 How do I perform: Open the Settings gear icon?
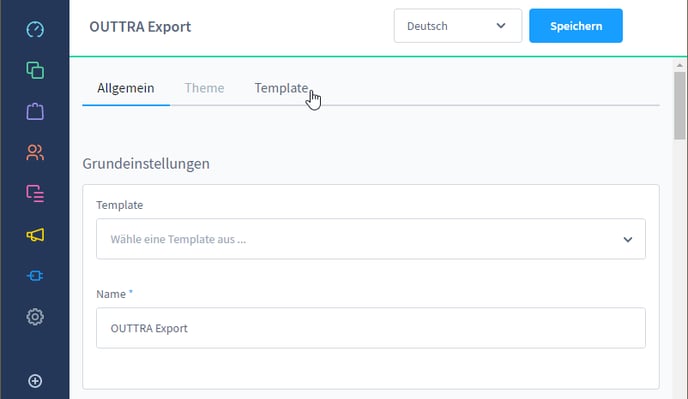coord(35,316)
